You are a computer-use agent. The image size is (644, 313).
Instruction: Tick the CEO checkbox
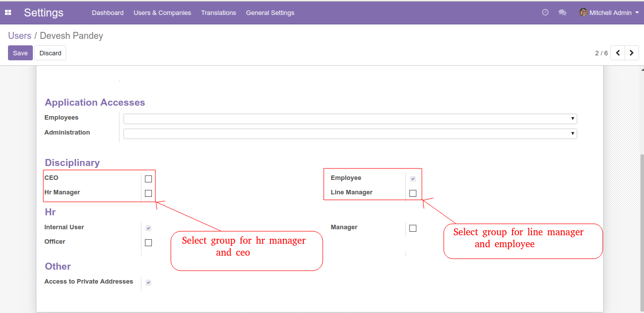tap(148, 179)
